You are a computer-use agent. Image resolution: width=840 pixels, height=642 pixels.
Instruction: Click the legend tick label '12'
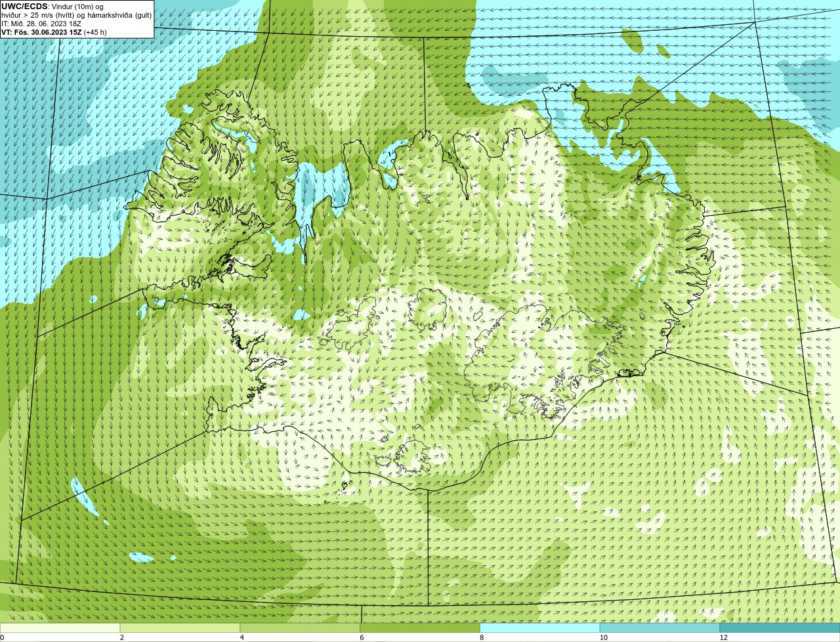click(723, 637)
